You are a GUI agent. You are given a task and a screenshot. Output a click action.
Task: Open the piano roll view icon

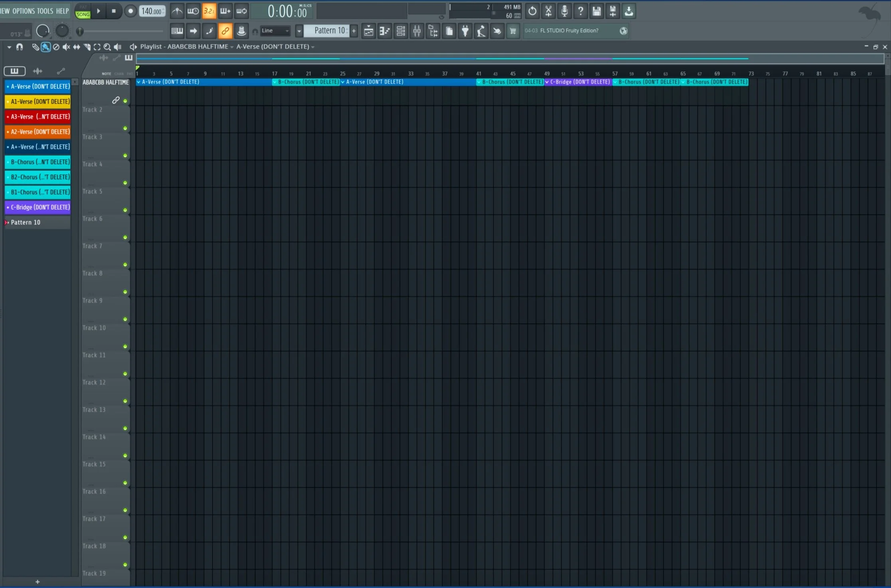(x=384, y=31)
